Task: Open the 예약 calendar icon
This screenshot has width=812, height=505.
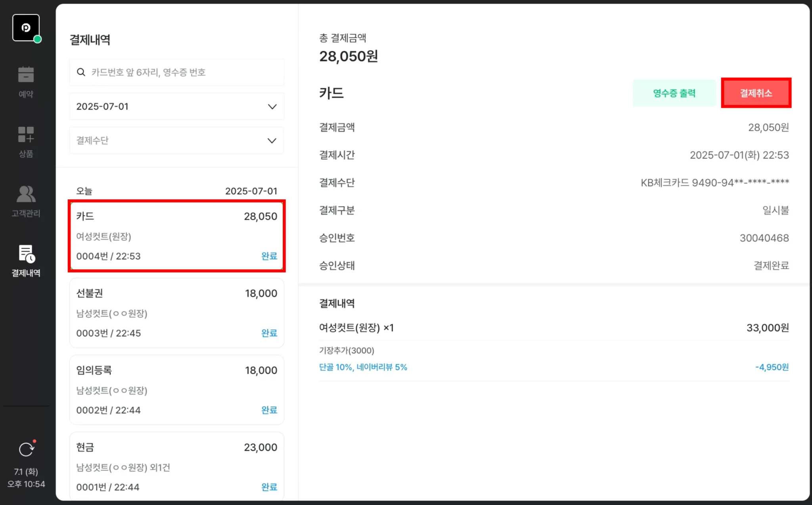Action: coord(26,75)
